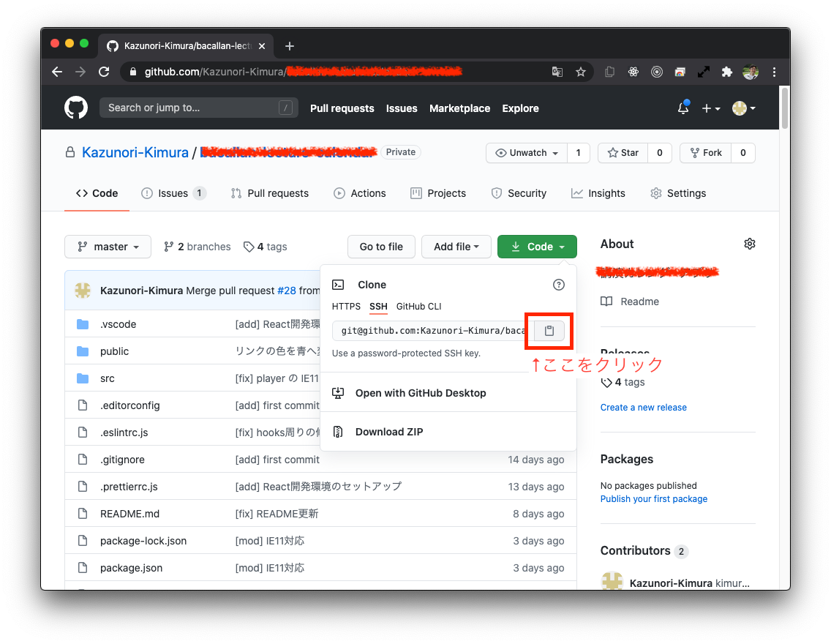This screenshot has width=831, height=644.
Task: Click the browser address bar
Action: [x=358, y=72]
